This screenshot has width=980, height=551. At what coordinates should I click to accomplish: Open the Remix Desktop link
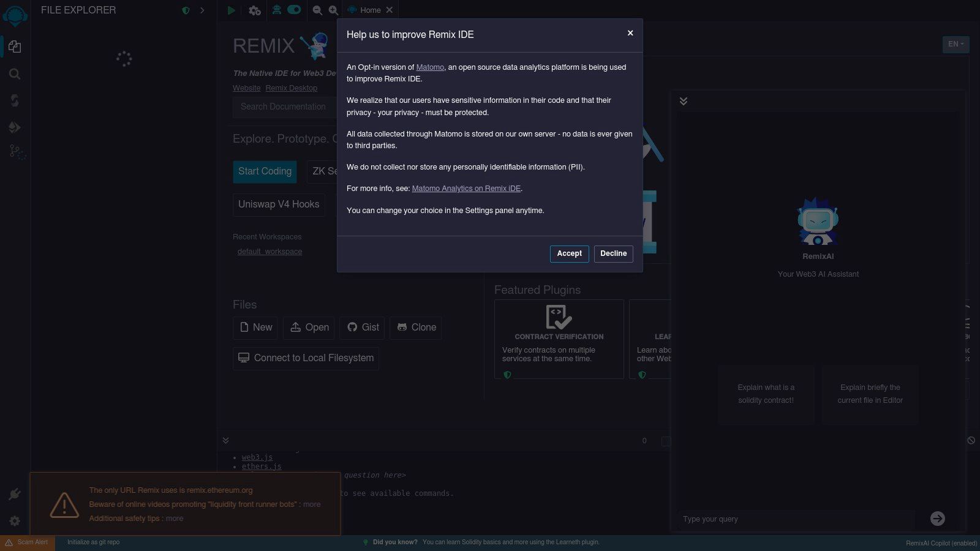pyautogui.click(x=291, y=88)
